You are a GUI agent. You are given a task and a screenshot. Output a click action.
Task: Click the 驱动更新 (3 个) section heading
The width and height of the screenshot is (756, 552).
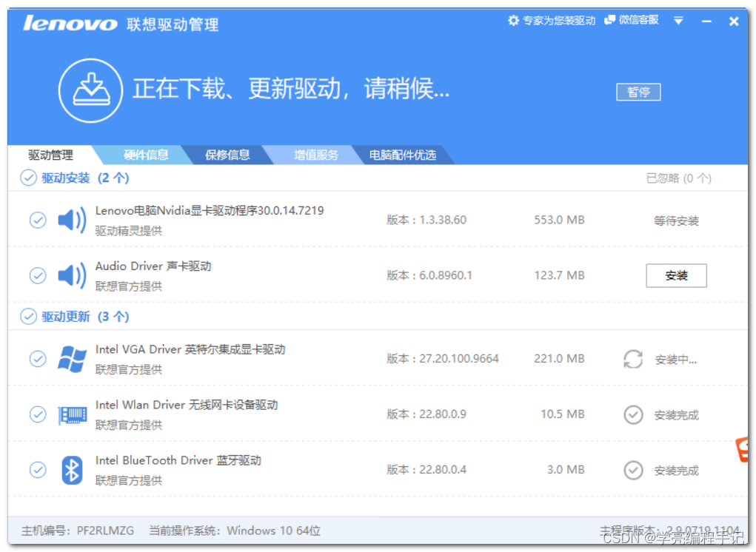(x=85, y=317)
